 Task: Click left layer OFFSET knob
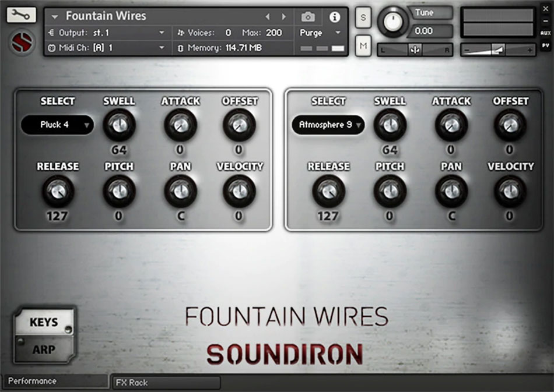click(x=239, y=125)
